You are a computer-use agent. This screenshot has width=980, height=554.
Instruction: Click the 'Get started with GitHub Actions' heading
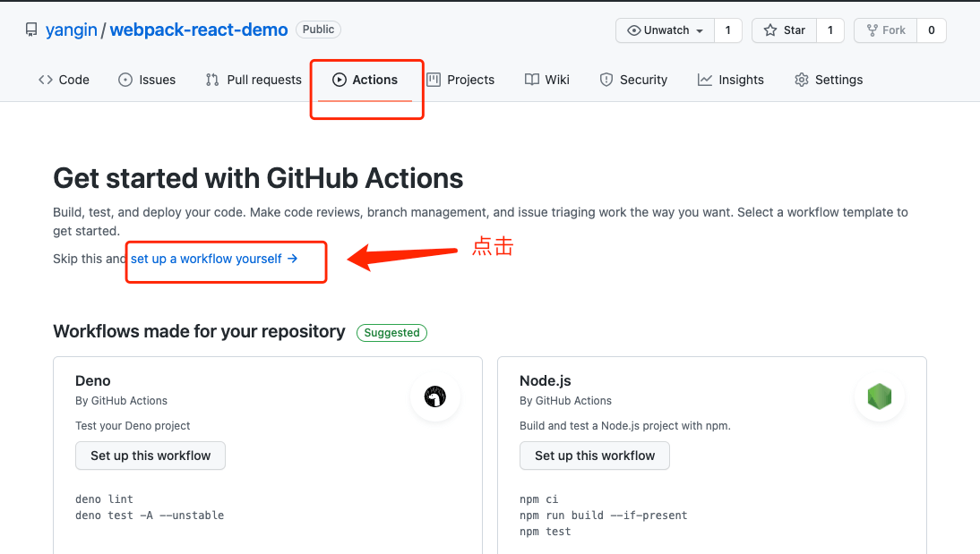coord(258,179)
